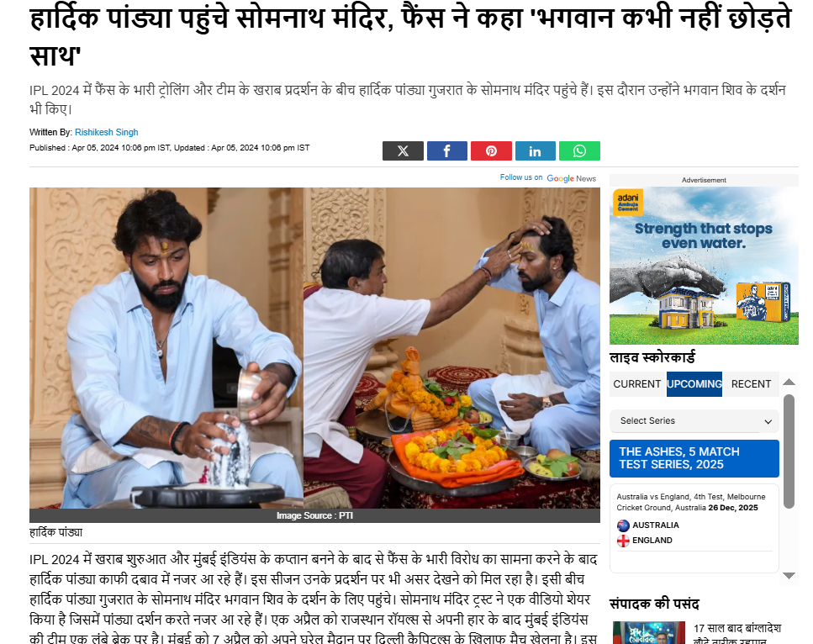Open the Select Series dropdown
The width and height of the screenshot is (813, 644).
tap(694, 421)
